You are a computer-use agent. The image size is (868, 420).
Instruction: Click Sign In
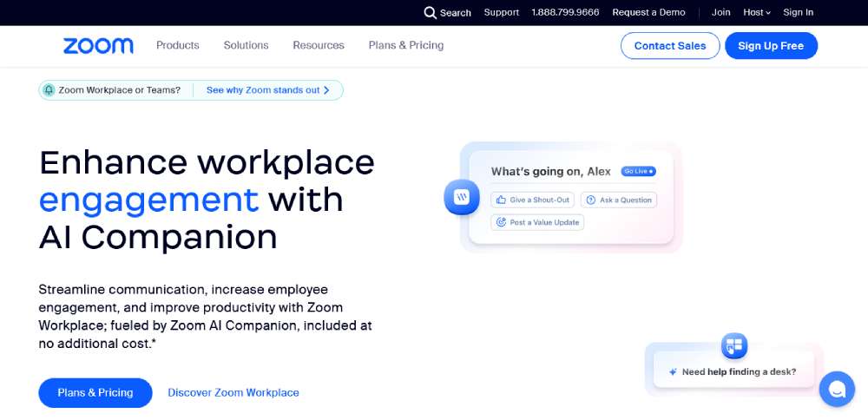coord(799,13)
